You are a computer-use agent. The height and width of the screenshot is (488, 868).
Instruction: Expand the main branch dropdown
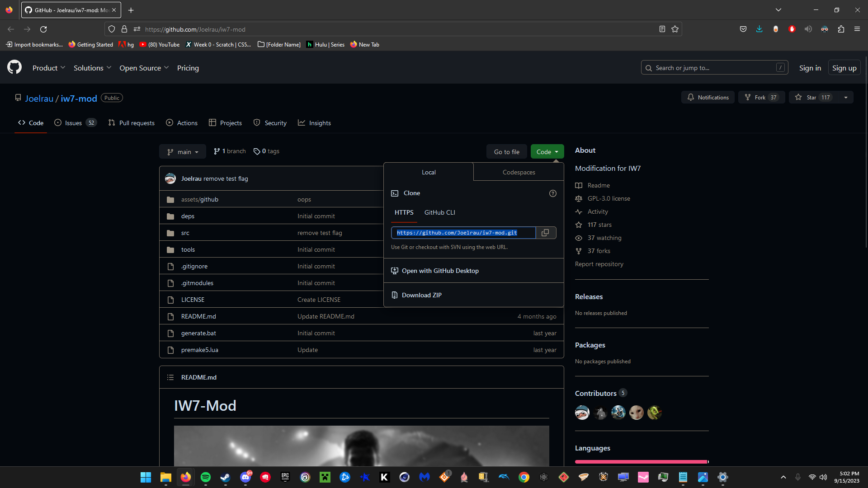tap(183, 152)
